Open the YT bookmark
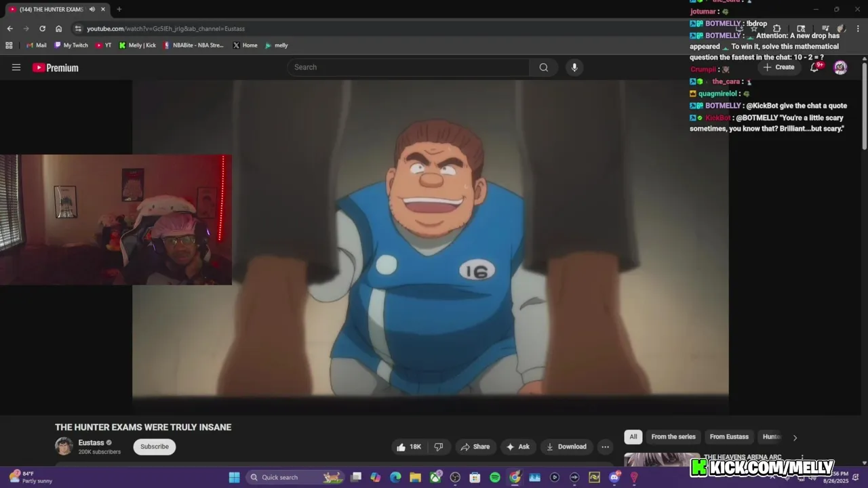868x488 pixels. coord(104,45)
